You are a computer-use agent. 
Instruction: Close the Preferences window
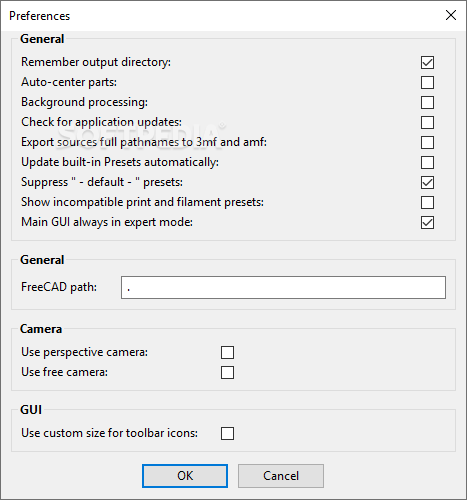click(451, 15)
